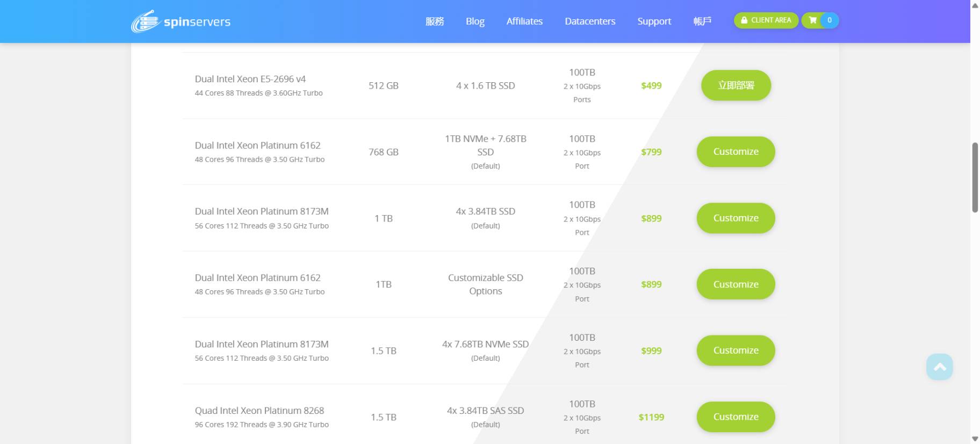
Task: Click the $1199 price
Action: [651, 417]
